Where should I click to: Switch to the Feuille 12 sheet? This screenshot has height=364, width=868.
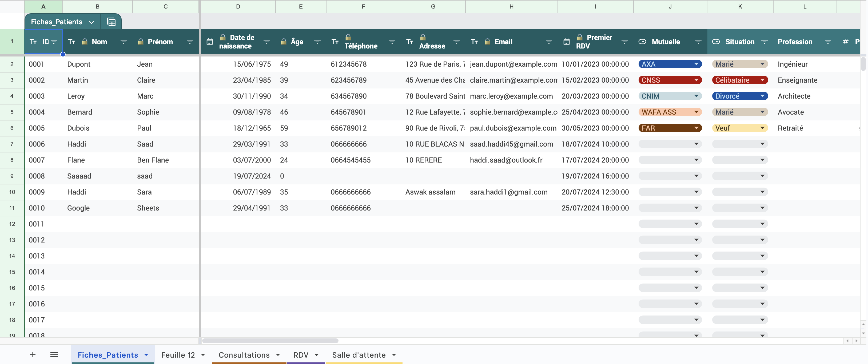(x=178, y=355)
